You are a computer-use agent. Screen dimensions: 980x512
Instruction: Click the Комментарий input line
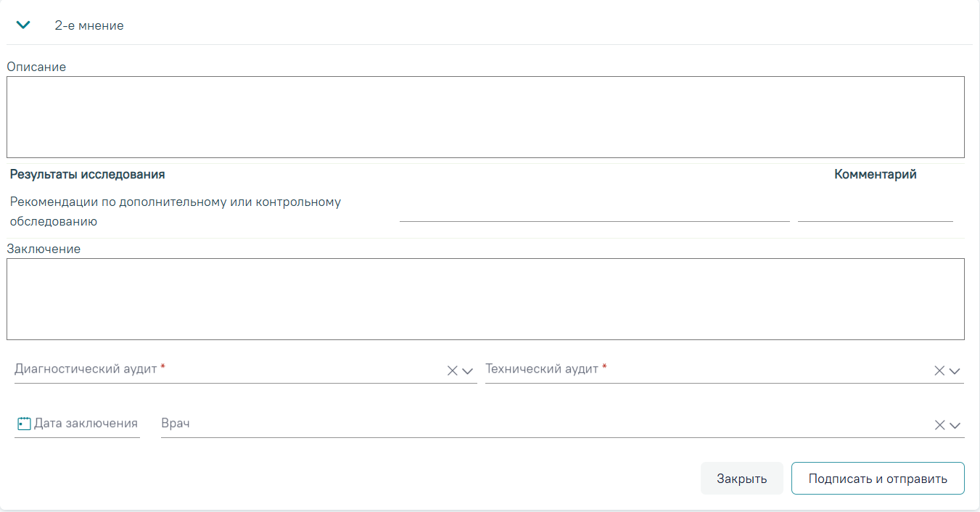click(875, 212)
